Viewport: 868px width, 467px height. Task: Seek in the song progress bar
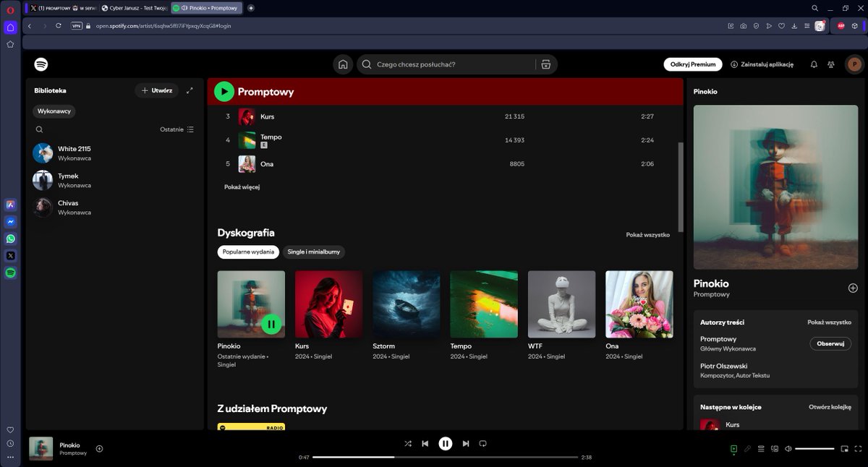pos(445,457)
